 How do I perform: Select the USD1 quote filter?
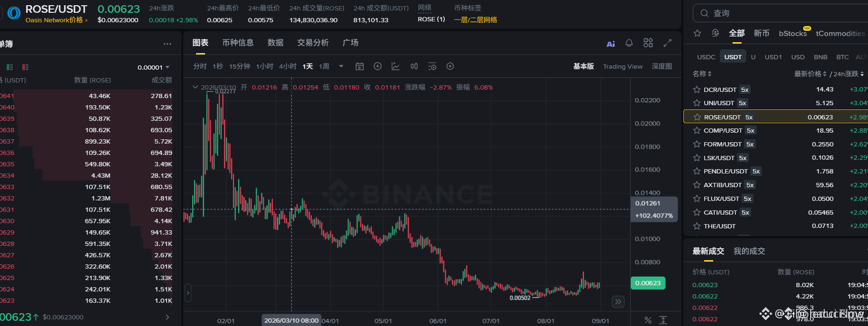click(x=773, y=57)
